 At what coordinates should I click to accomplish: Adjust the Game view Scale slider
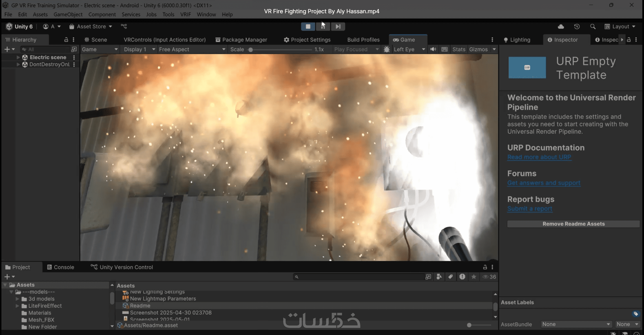click(x=251, y=50)
